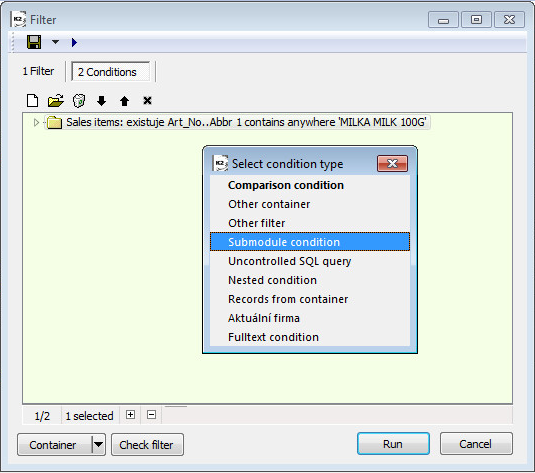Choose Other filter in the list
The width and height of the screenshot is (535, 473).
pos(310,223)
